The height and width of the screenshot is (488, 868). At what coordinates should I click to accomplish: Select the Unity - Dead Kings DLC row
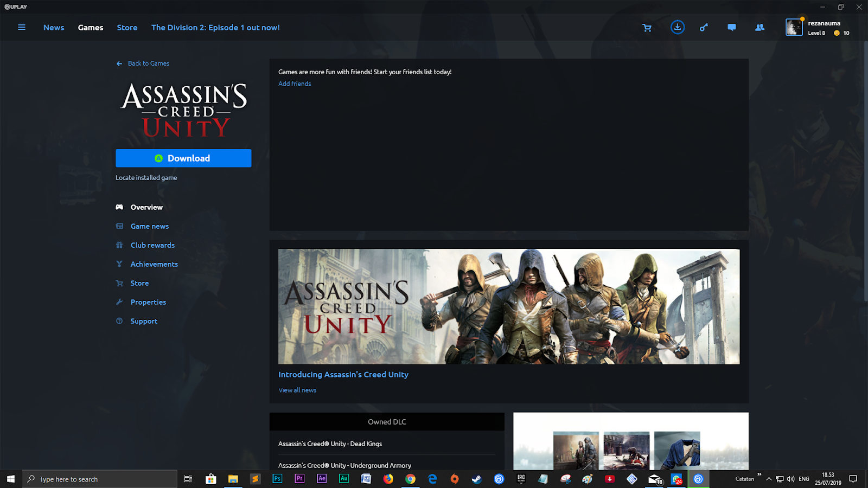click(x=387, y=444)
